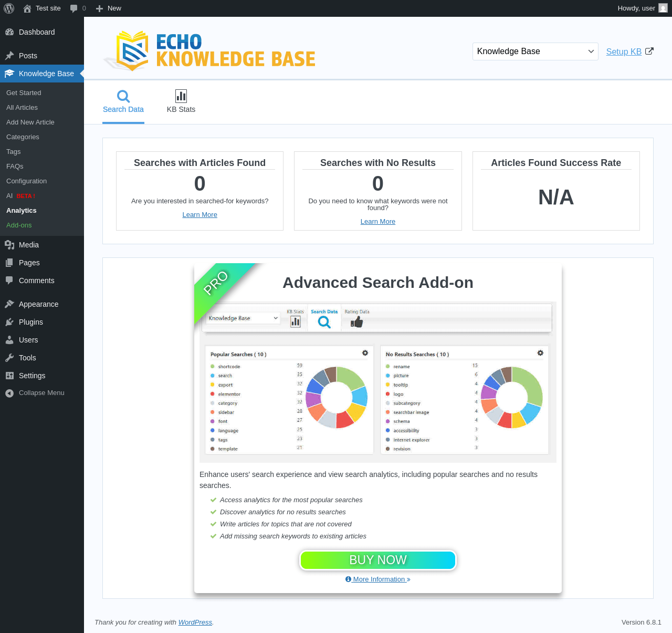This screenshot has width=672, height=633.
Task: Click the plus New icon in admin bar
Action: (99, 8)
